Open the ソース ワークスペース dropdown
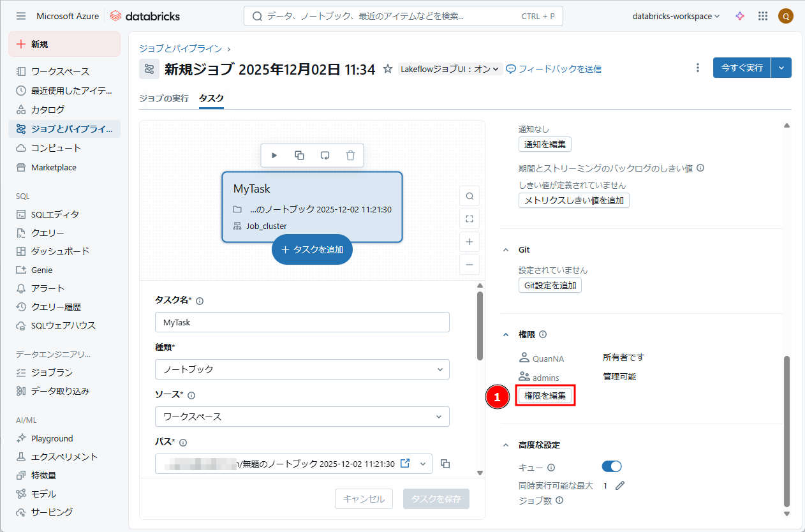This screenshot has height=532, width=805. click(302, 417)
